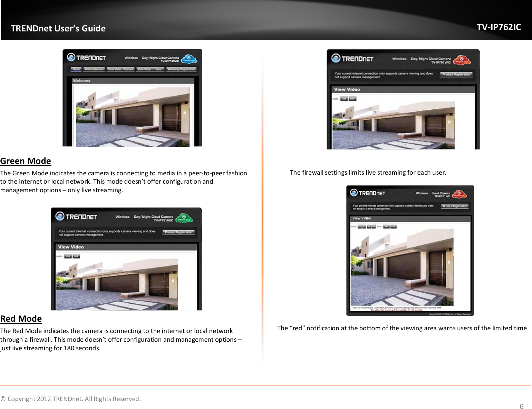Click camera video in upper red cloud screenshot
The image size is (532, 409).
point(394,125)
